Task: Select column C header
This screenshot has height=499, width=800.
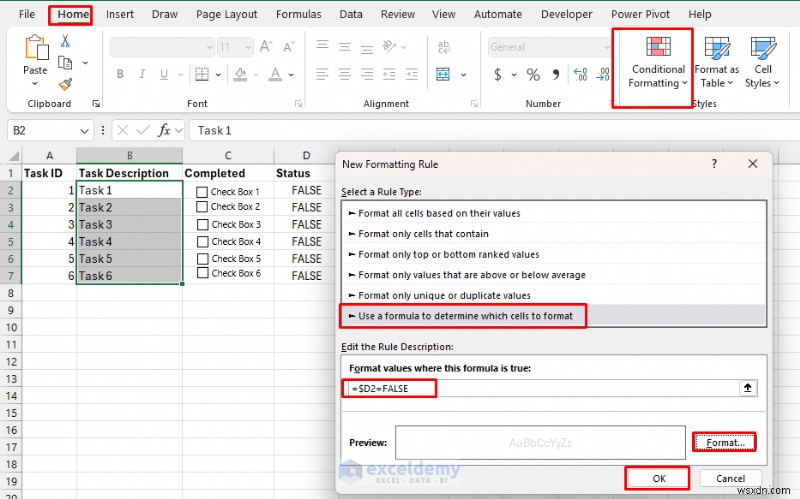Action: click(228, 156)
